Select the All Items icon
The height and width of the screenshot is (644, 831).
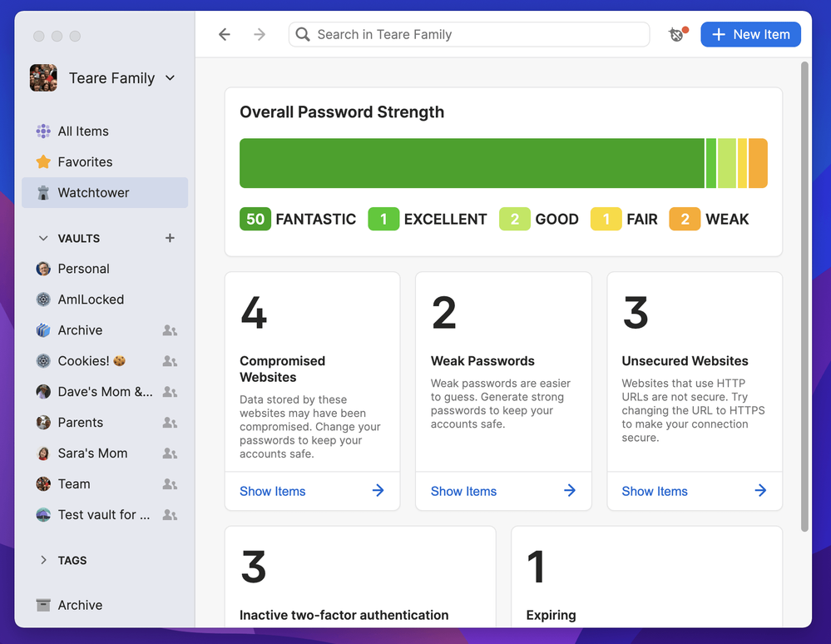[x=43, y=131]
